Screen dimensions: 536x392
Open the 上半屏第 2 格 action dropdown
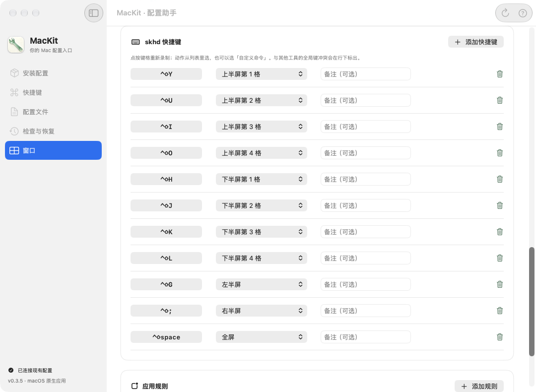click(262, 100)
